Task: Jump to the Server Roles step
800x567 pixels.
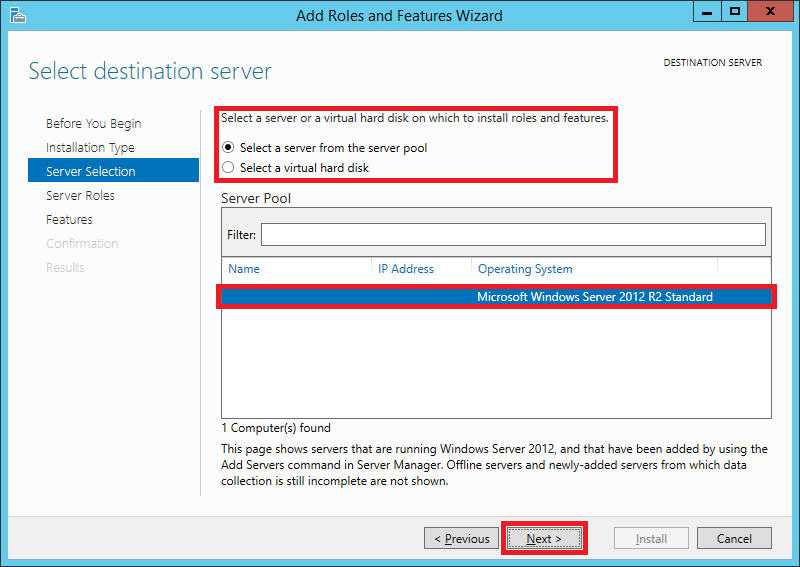Action: coord(80,195)
